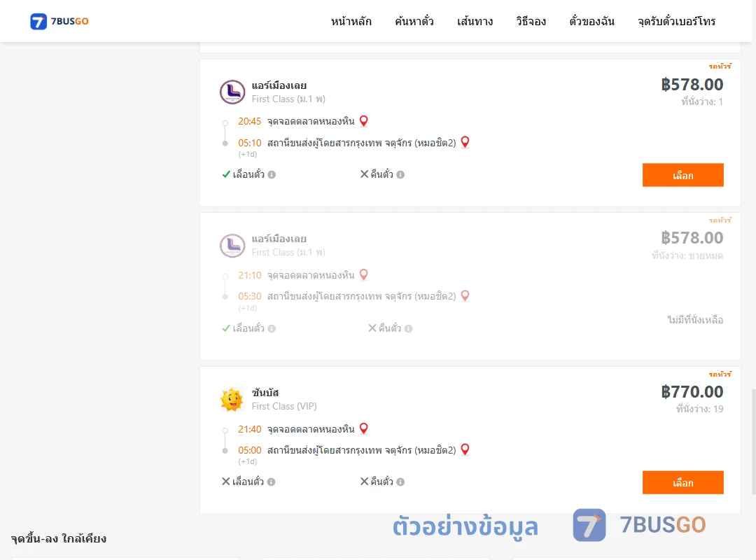Go to เส้นทาง in navigation
The width and height of the screenshot is (756, 560).
click(475, 21)
